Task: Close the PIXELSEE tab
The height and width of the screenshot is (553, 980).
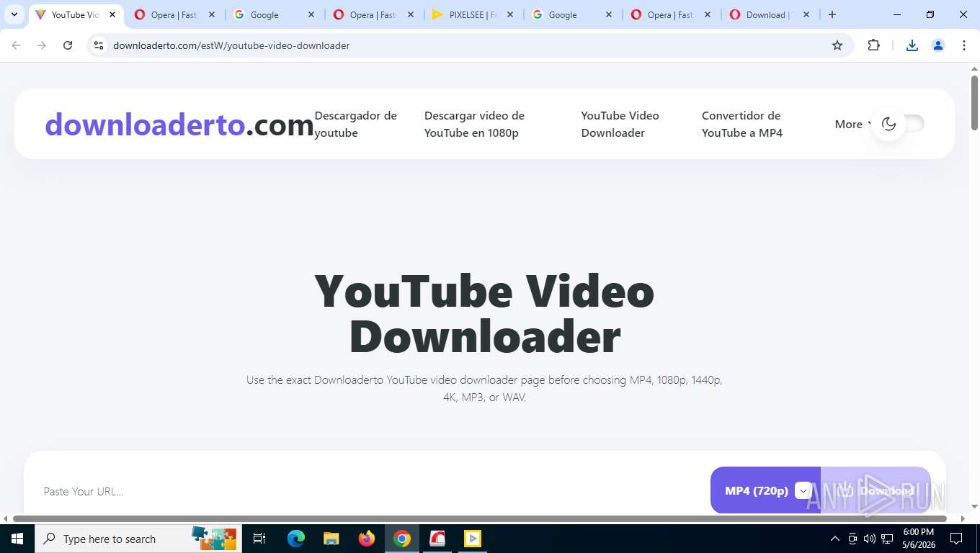Action: tap(509, 14)
